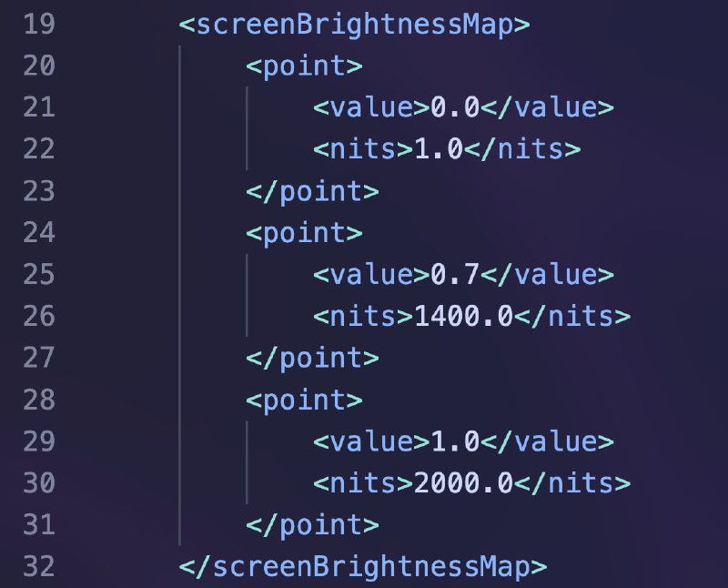Click value 1.0 on line 29
Image resolution: width=728 pixels, height=588 pixels.
[x=455, y=441]
